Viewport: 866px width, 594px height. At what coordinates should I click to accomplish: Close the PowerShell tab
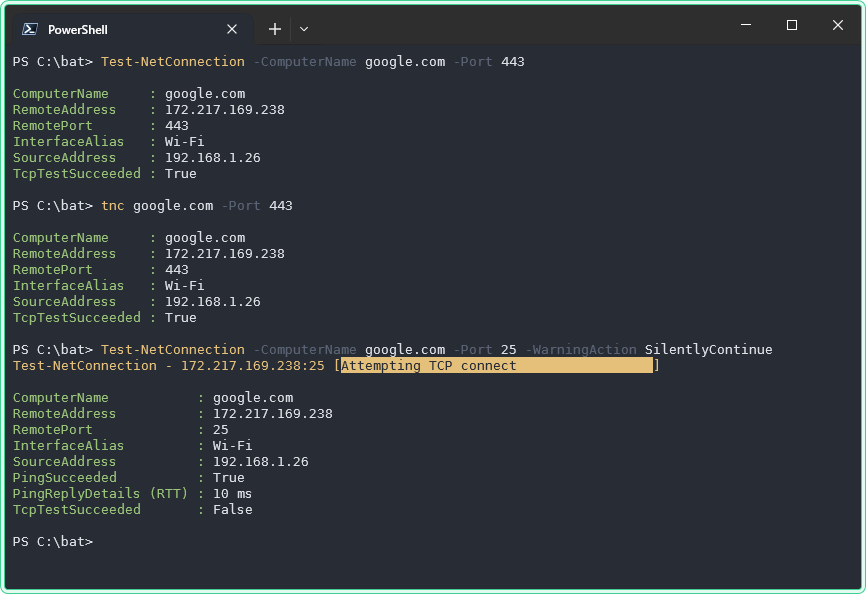click(232, 29)
